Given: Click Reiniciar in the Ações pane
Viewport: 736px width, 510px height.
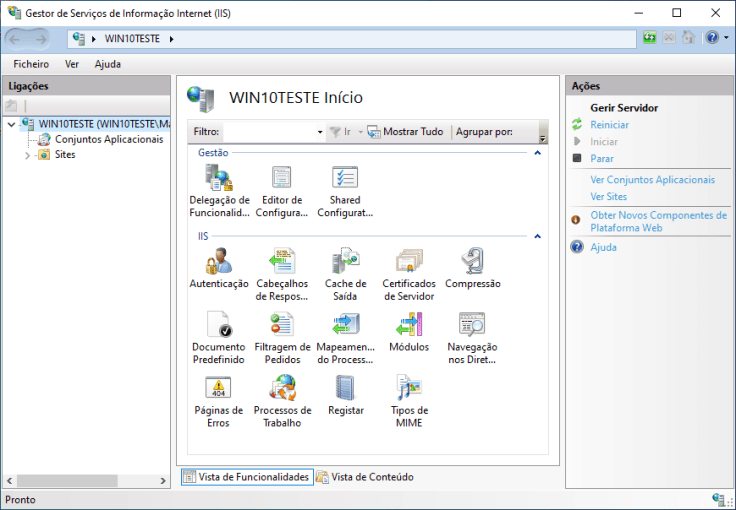Looking at the screenshot, I should tap(609, 125).
